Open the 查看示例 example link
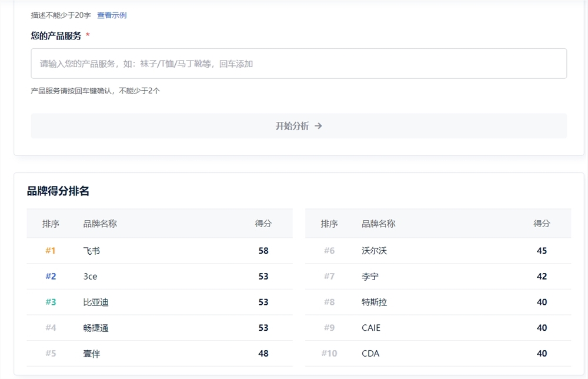 pyautogui.click(x=113, y=15)
